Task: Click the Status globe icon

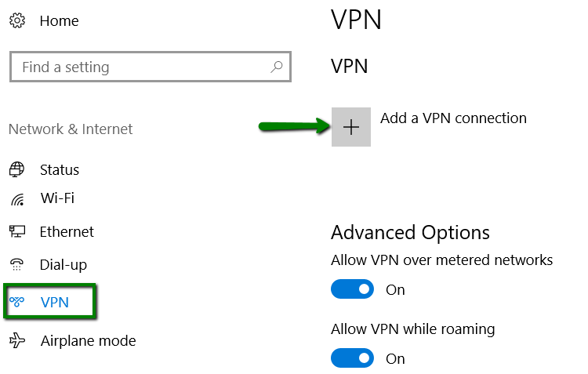Action: (x=17, y=169)
